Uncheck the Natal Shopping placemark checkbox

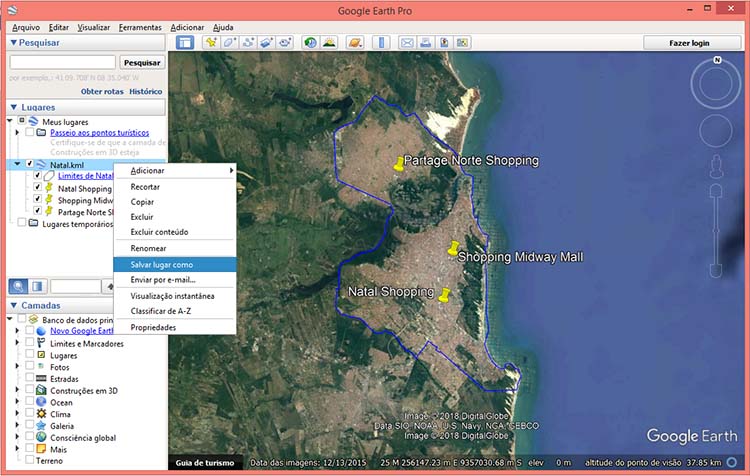pyautogui.click(x=37, y=187)
